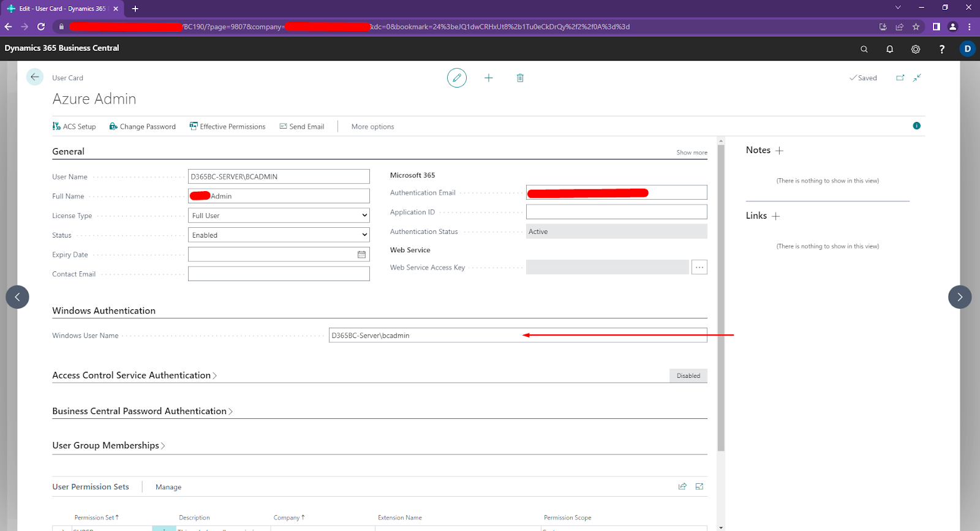Sort by Company column header

click(x=289, y=518)
